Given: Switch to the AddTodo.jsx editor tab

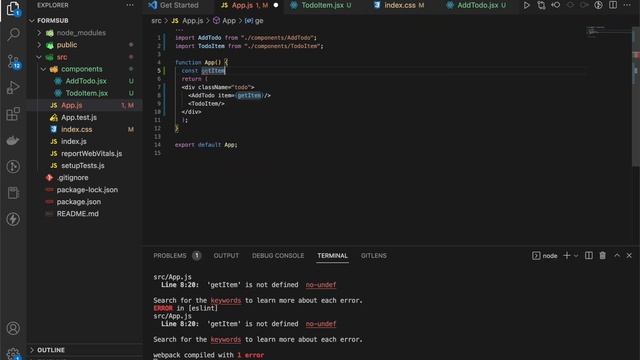Looking at the screenshot, I should 477,5.
